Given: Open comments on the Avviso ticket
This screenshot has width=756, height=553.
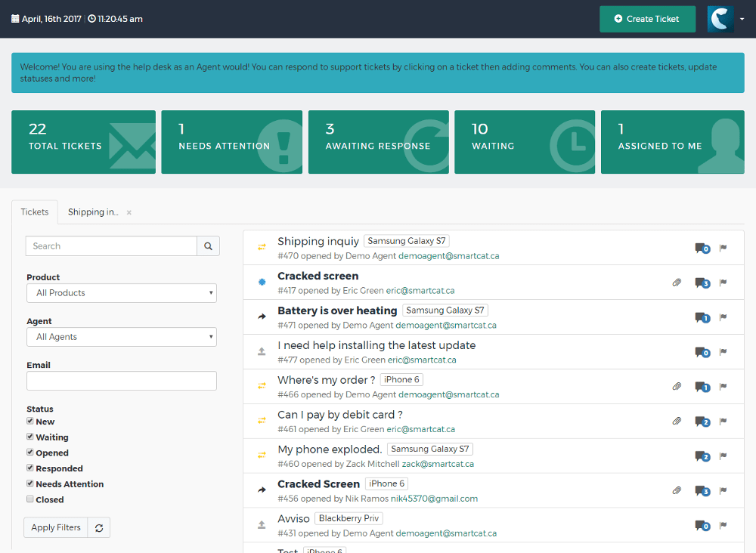Looking at the screenshot, I should pyautogui.click(x=702, y=526).
